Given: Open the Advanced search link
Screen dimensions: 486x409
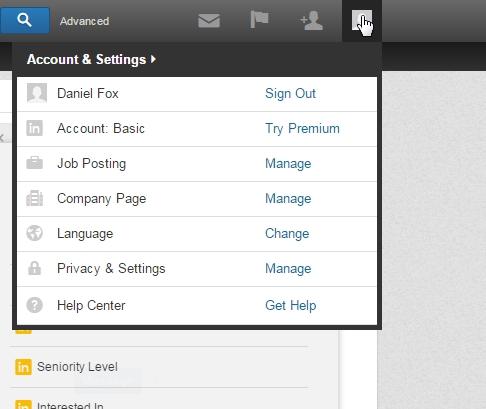Looking at the screenshot, I should [84, 21].
